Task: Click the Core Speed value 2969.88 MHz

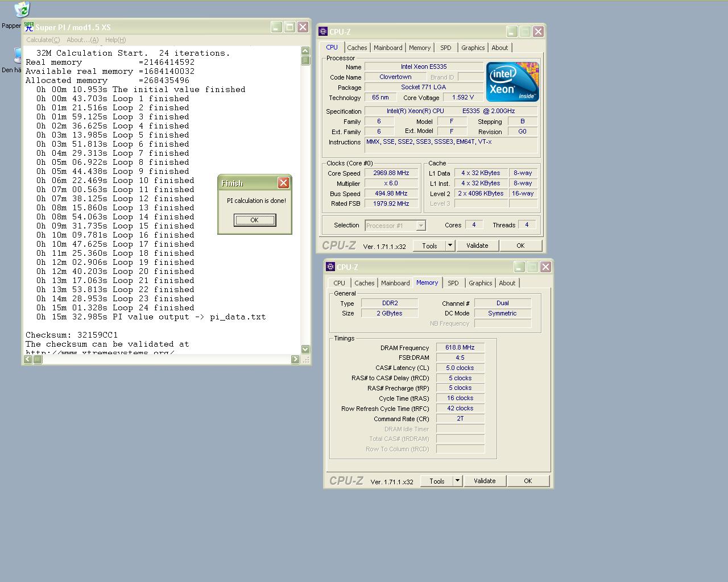Action: (391, 173)
